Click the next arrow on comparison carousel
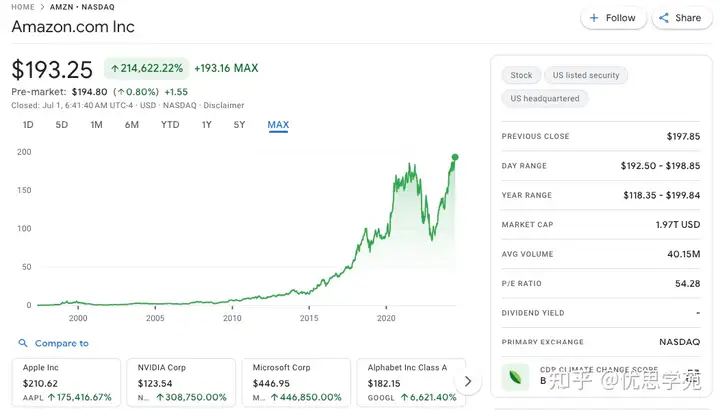Viewport: 720px width, 410px height. (466, 382)
